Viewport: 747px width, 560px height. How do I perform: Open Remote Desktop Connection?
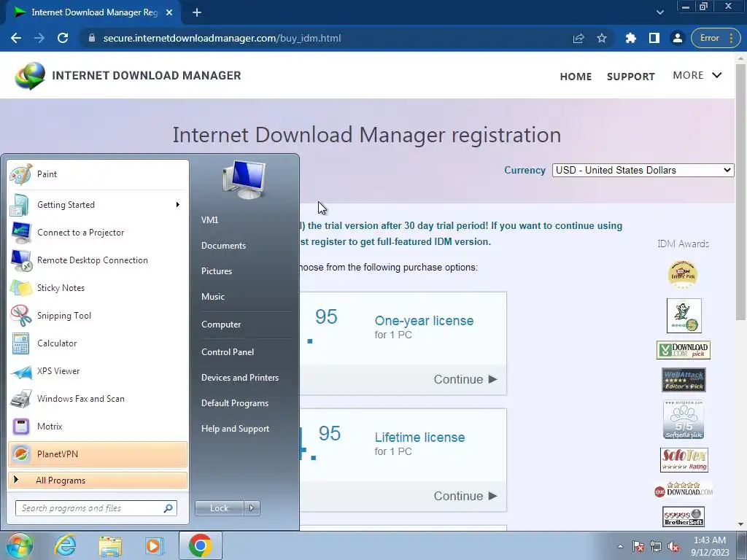[x=98, y=260]
